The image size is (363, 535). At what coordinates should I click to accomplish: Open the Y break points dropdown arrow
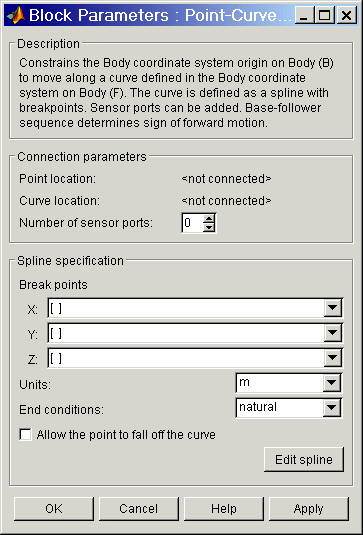332,333
